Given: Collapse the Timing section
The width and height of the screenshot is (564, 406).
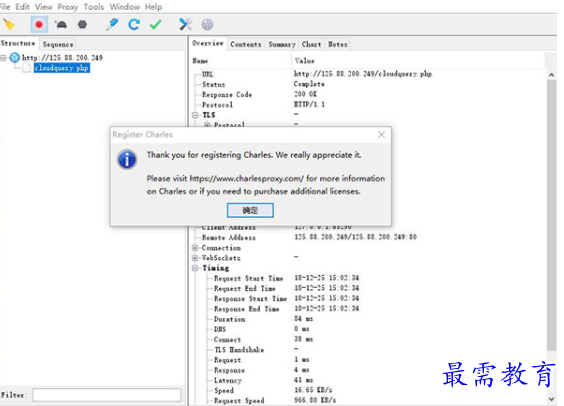Looking at the screenshot, I should [x=195, y=268].
